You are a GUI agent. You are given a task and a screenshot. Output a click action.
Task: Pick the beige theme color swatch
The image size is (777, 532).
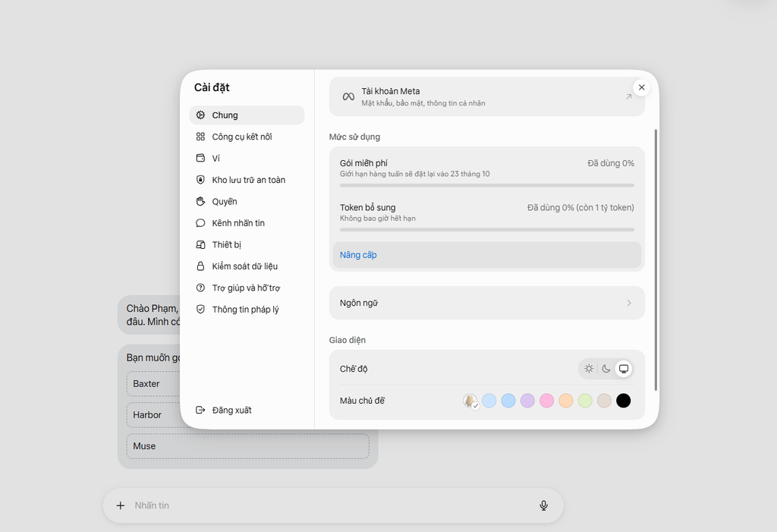pos(604,401)
